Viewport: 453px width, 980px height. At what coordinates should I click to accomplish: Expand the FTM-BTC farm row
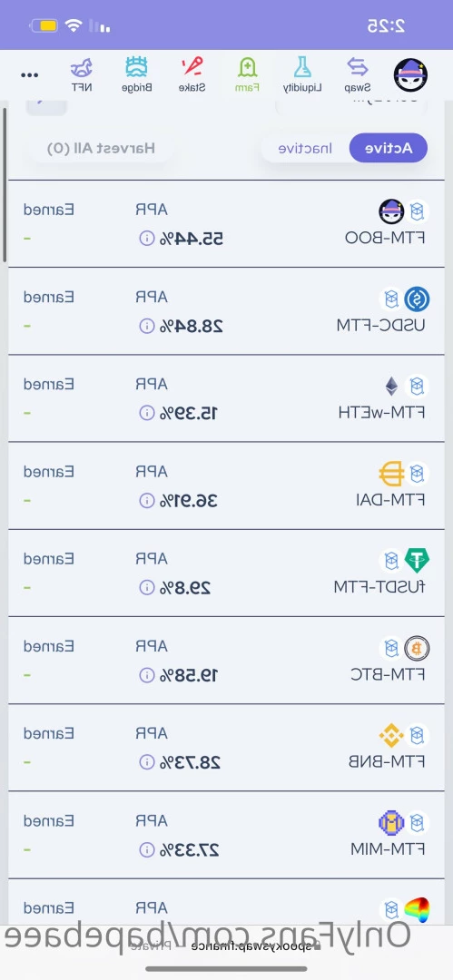[x=226, y=661]
